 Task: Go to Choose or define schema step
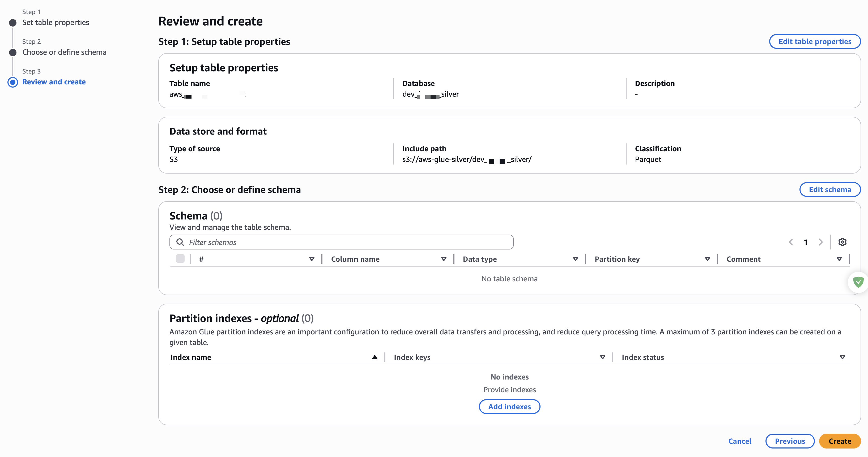point(64,52)
